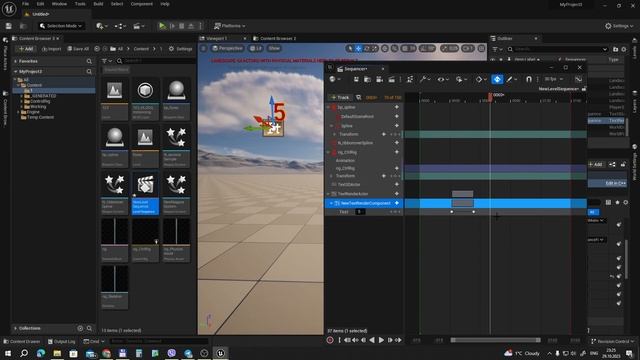Open the Sequencer curve editor icon
The height and width of the screenshot is (360, 640).
tap(578, 80)
